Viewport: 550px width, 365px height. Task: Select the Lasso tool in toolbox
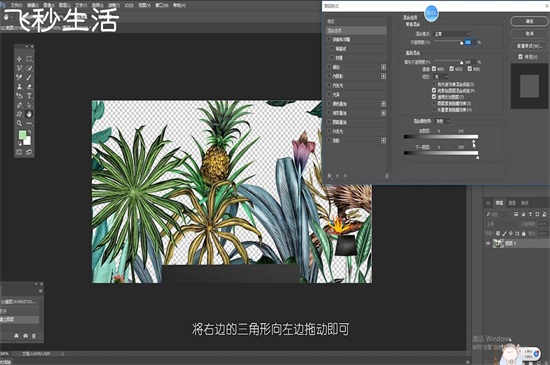point(19,68)
